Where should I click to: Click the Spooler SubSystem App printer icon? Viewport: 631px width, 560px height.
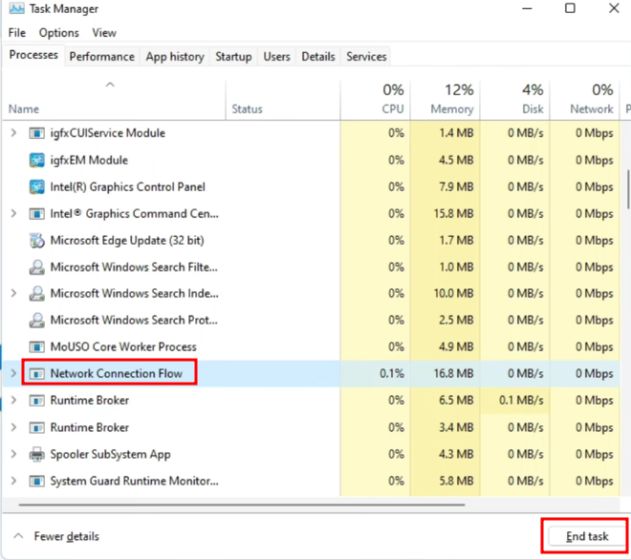[x=37, y=454]
